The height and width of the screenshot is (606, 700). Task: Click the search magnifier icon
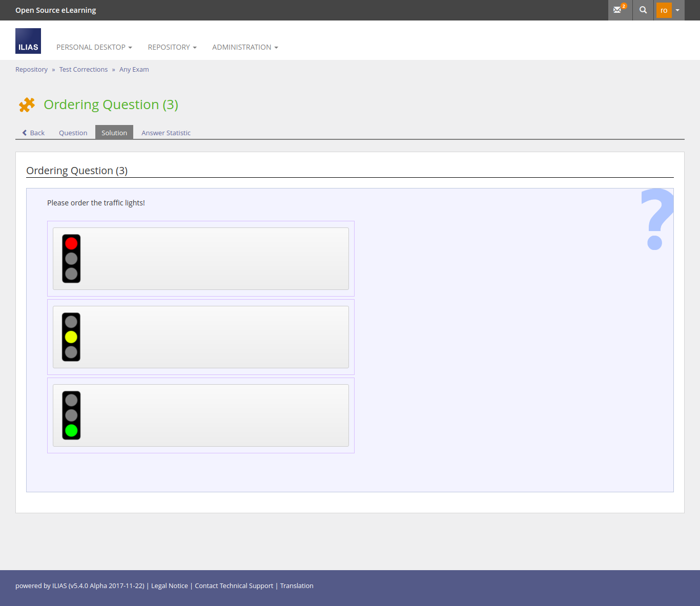coord(643,10)
